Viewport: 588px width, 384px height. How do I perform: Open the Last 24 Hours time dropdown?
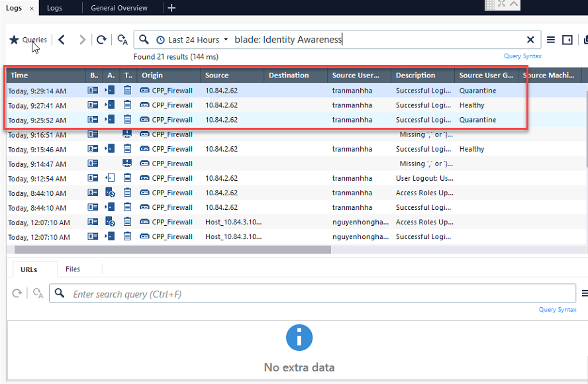[193, 40]
